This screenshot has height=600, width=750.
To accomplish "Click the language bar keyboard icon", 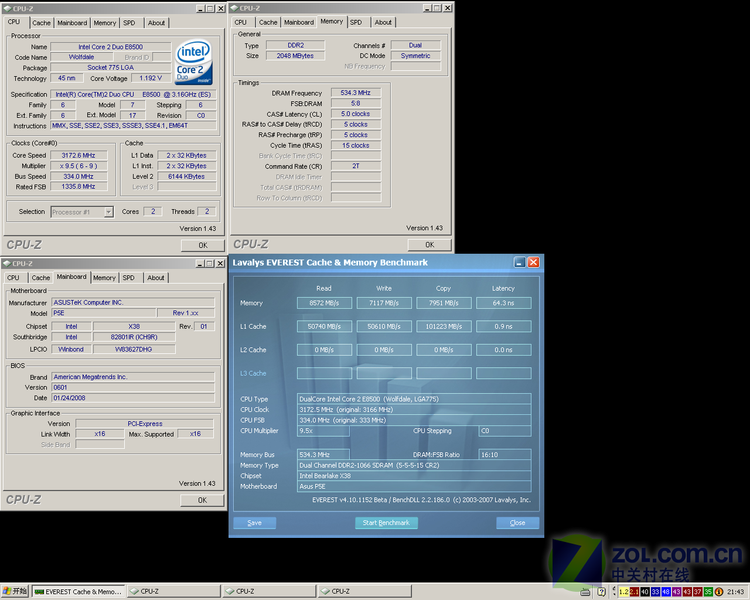I will [x=585, y=592].
